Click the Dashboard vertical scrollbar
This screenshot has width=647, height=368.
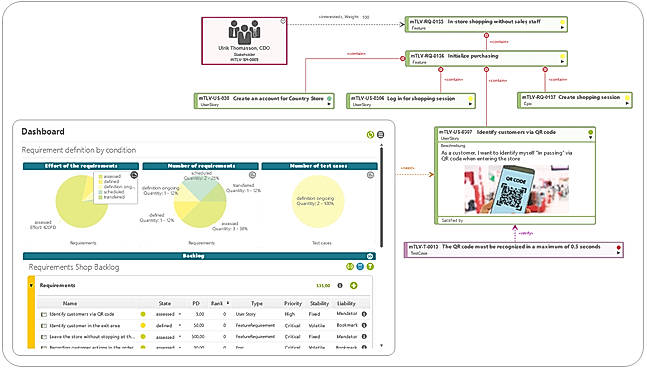pos(381,196)
